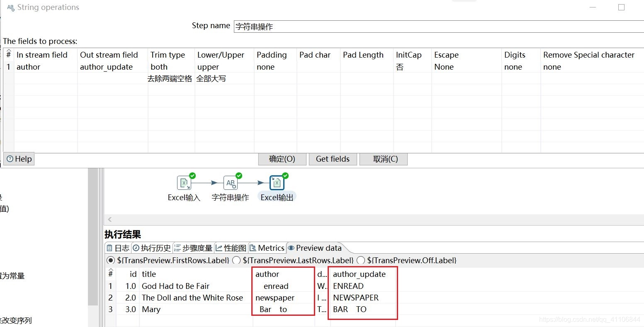Screen dimensions: 644x327
Task: Click the preview 'title' column header
Action: (x=196, y=274)
